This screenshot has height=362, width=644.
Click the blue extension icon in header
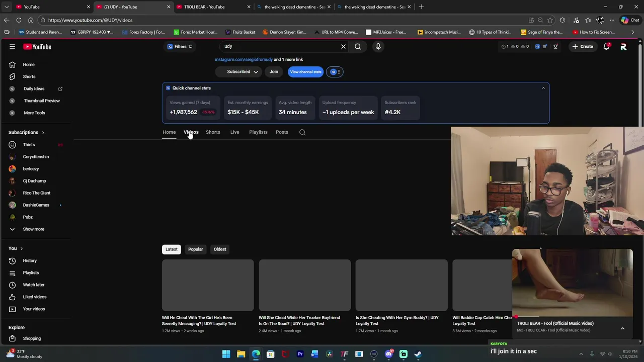click(537, 46)
